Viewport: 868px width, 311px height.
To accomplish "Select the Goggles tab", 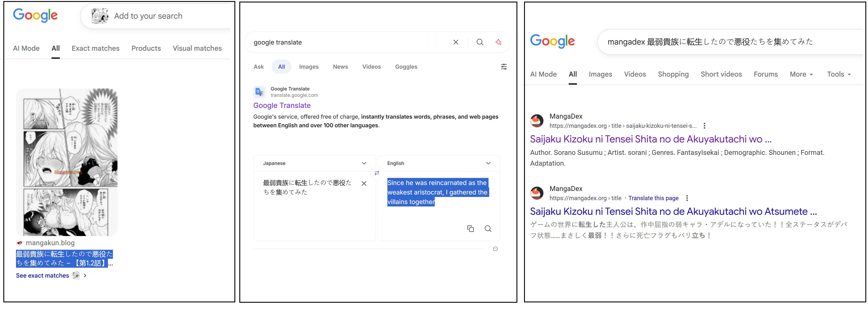I will [x=406, y=67].
